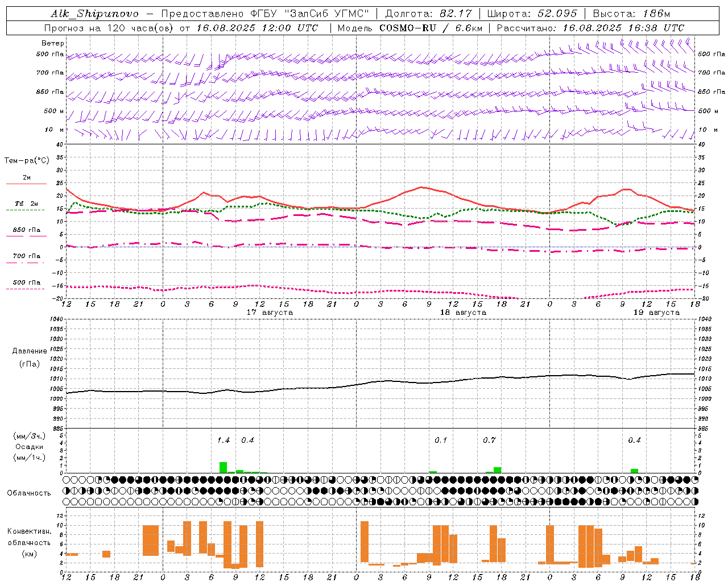The image size is (728, 582).
Task: Click the elevation text Высота: 186м
Action: [x=632, y=14]
